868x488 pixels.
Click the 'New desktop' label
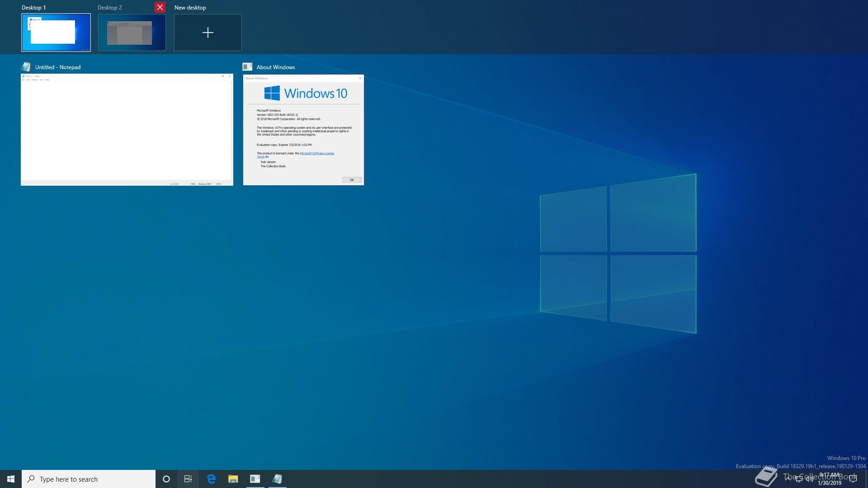coord(190,8)
